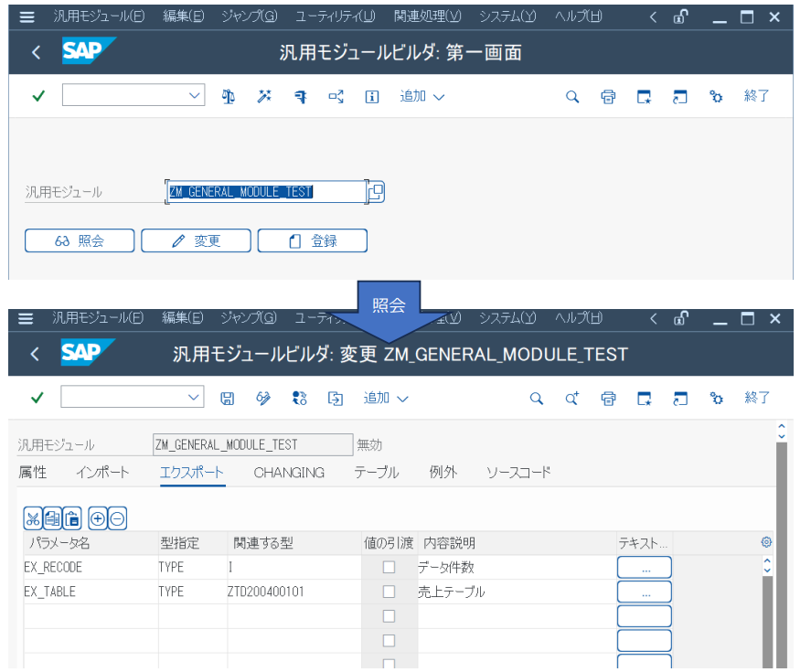
Task: Click the new GUI window icon in top toolbar
Action: click(x=644, y=97)
